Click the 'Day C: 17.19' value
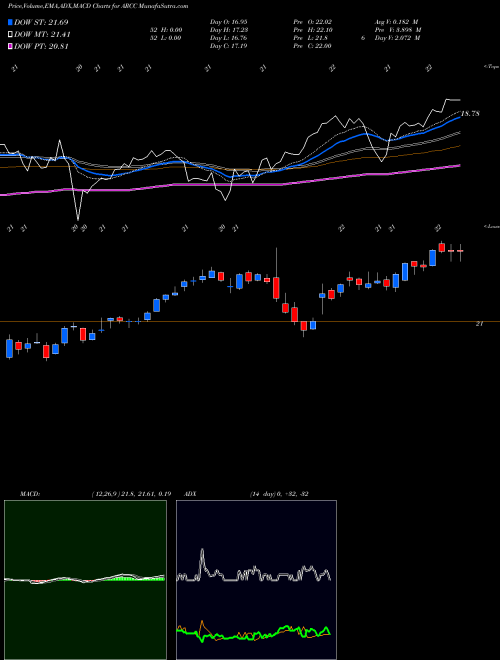500x660 pixels. click(229, 46)
